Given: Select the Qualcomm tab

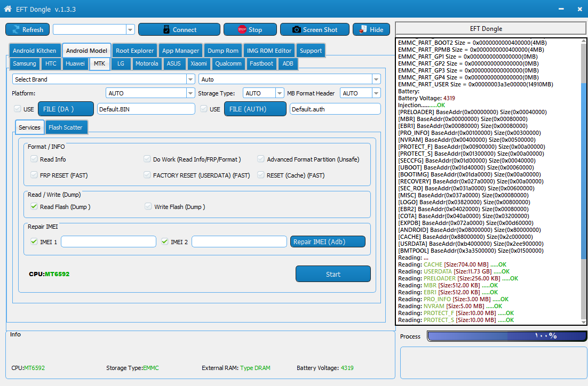Looking at the screenshot, I should click(x=228, y=63).
